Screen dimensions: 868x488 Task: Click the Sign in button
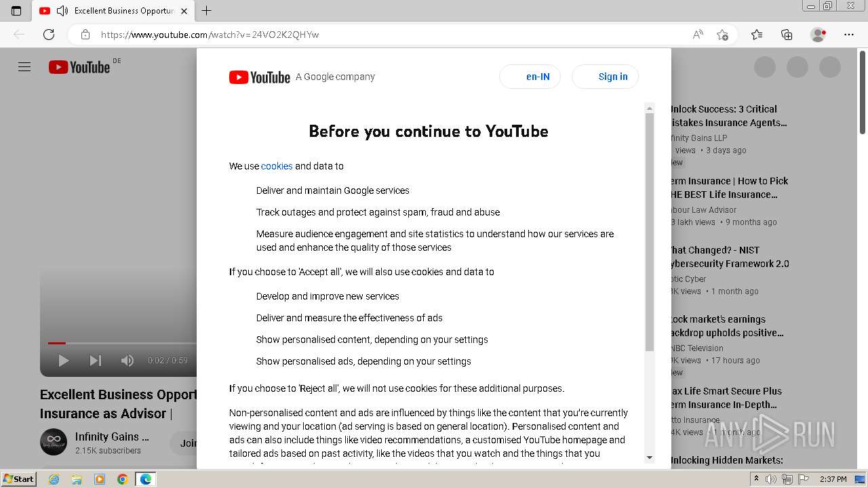605,77
